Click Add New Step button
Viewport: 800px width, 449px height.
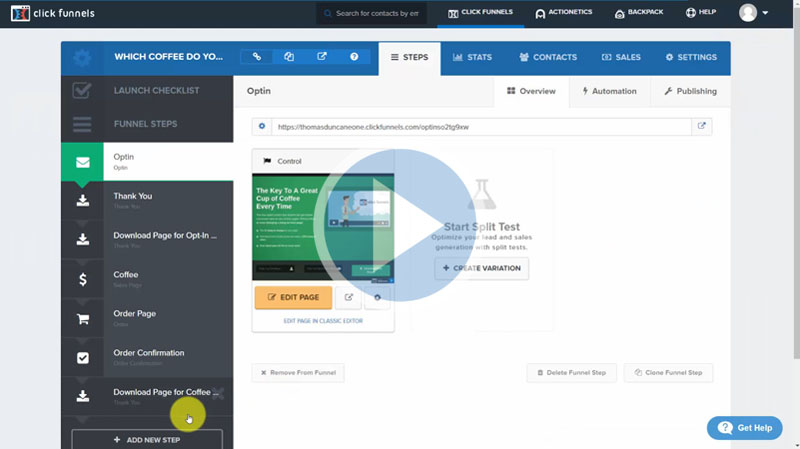(147, 440)
